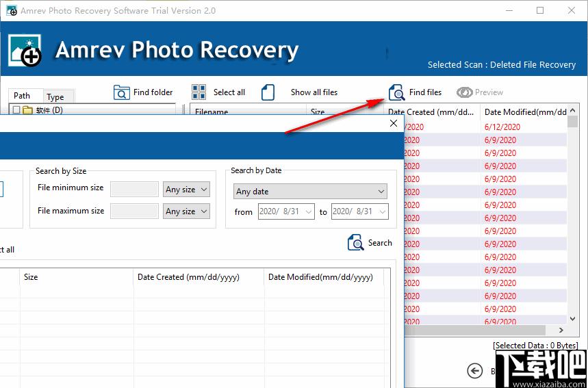This screenshot has width=588, height=388.
Task: Click Date Modified(mm/dd/yyyy) header in dialog
Action: (x=324, y=277)
